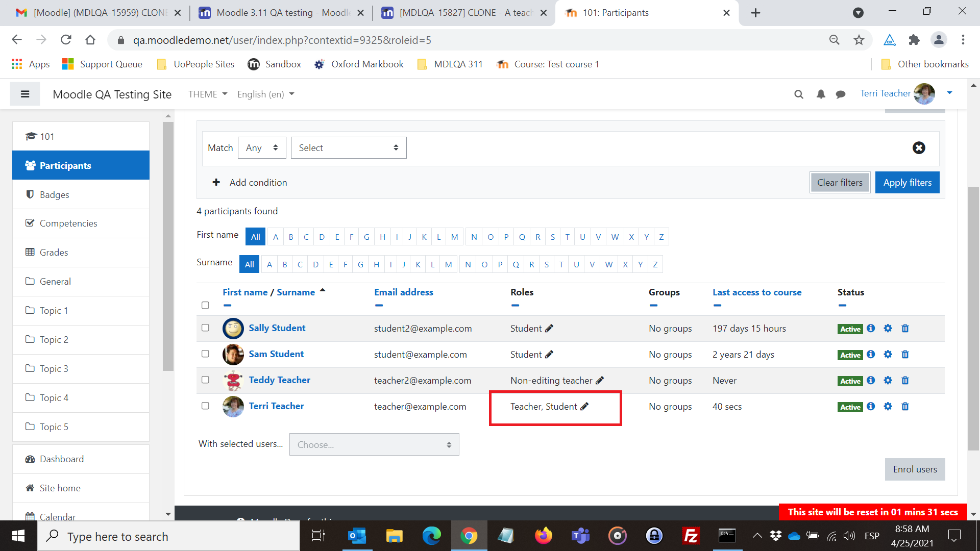Show enrolment info for Terri Teacher
This screenshot has width=980, height=551.
click(x=871, y=407)
